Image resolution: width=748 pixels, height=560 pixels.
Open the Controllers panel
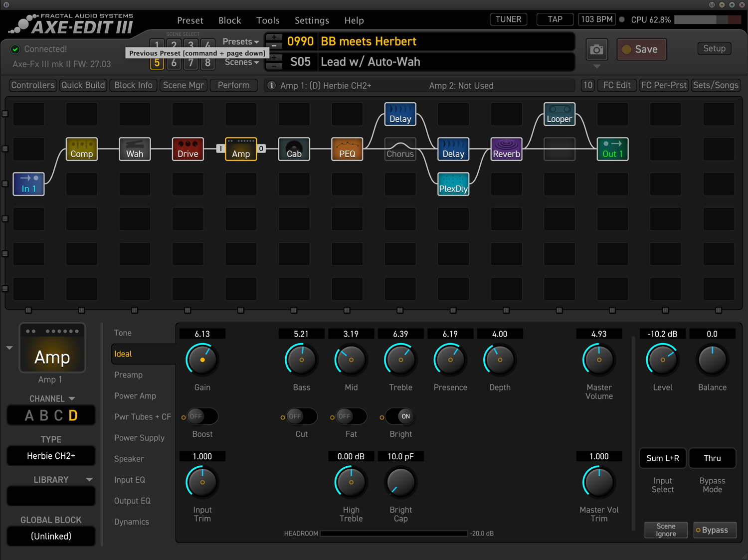point(33,85)
